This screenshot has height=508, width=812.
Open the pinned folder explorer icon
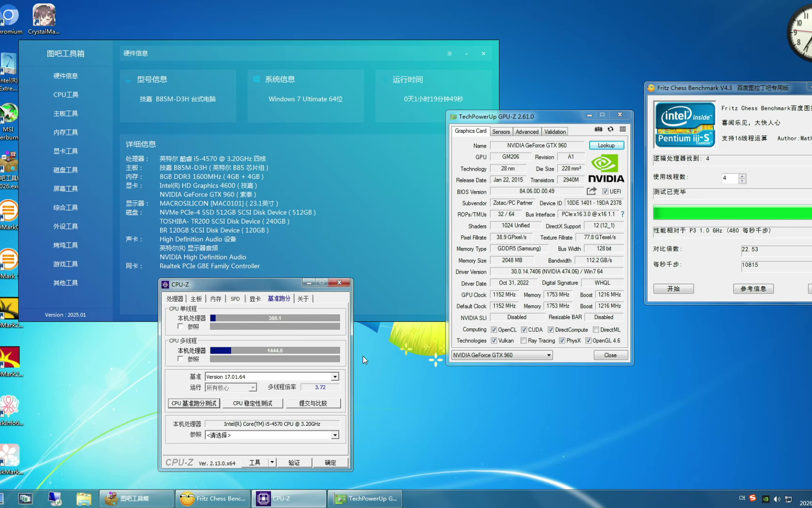[x=84, y=499]
